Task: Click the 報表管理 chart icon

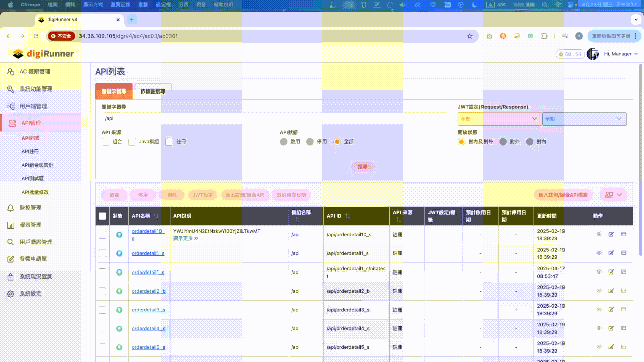Action: pyautogui.click(x=10, y=225)
